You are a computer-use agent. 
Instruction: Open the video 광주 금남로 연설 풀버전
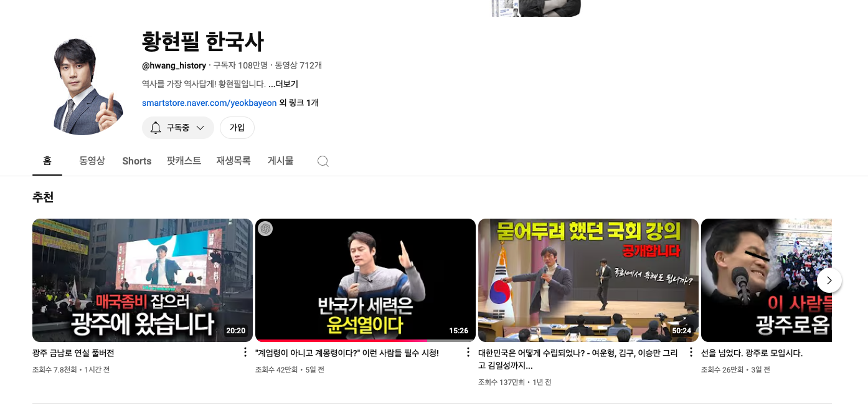pos(143,280)
